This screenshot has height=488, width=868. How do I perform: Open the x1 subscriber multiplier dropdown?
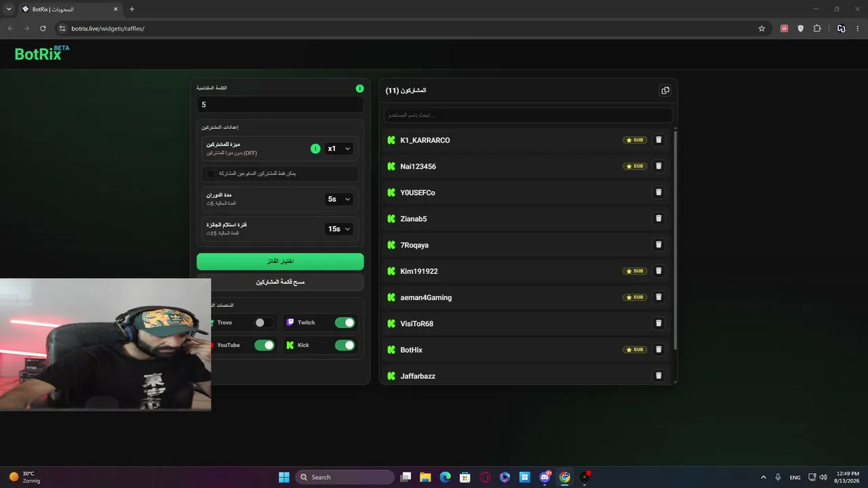click(x=339, y=148)
